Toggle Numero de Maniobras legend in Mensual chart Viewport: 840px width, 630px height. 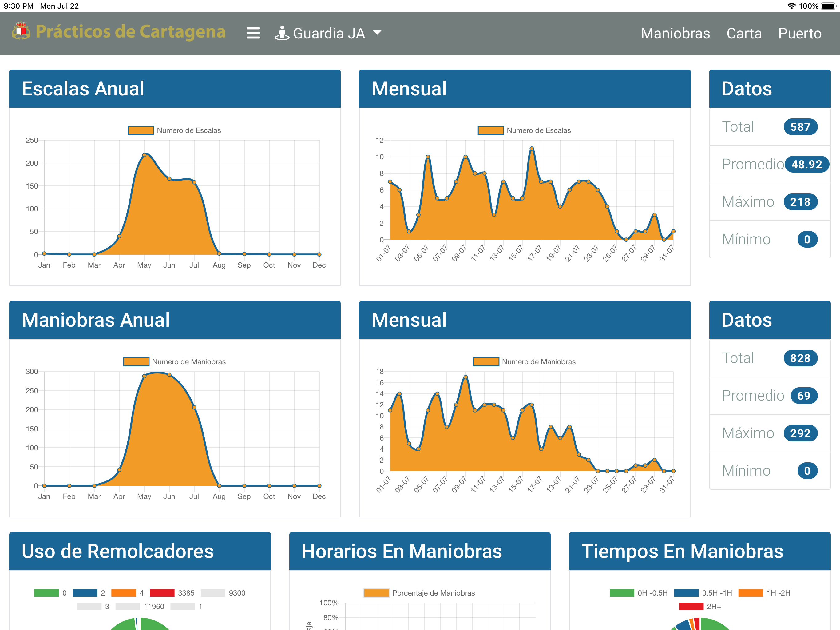524,362
